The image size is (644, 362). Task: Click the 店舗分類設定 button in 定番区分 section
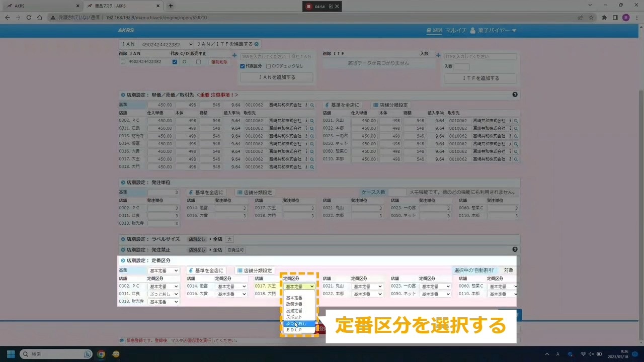point(254,270)
